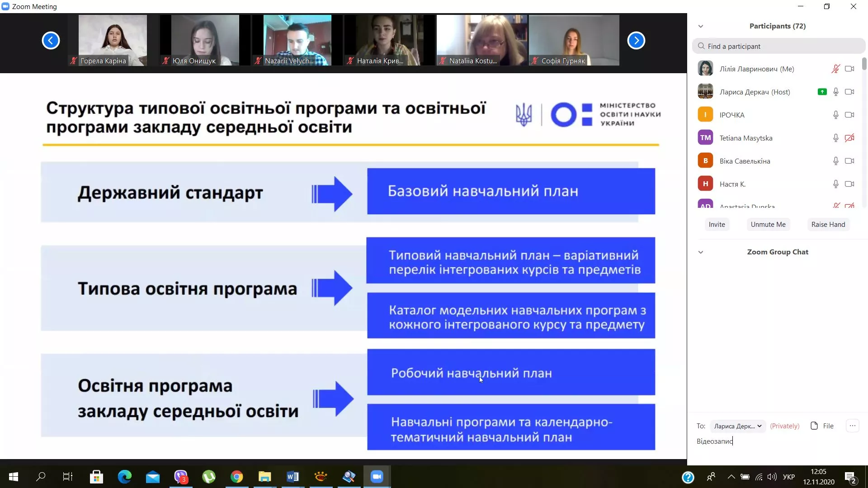Viewport: 868px width, 488px height.
Task: Click the mic icon next to Настя К.
Action: tap(836, 183)
